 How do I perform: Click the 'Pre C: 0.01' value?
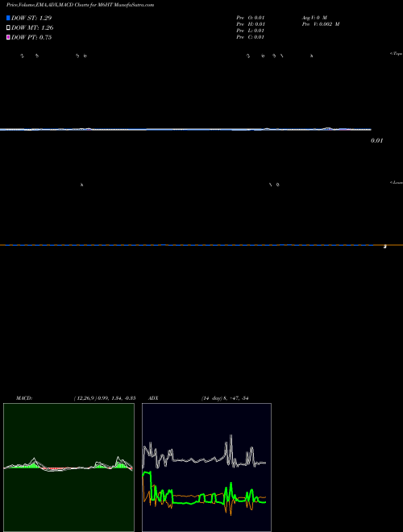251,37
